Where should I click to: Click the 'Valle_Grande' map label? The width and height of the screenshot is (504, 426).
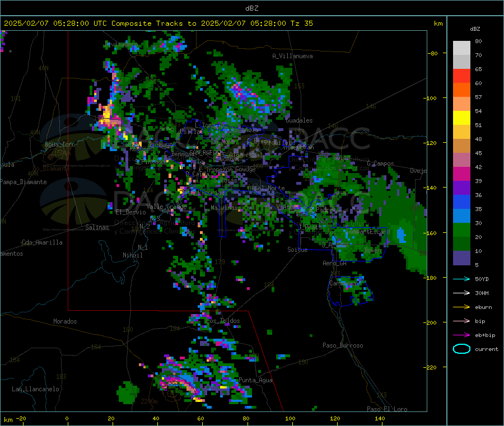pyautogui.click(x=166, y=206)
